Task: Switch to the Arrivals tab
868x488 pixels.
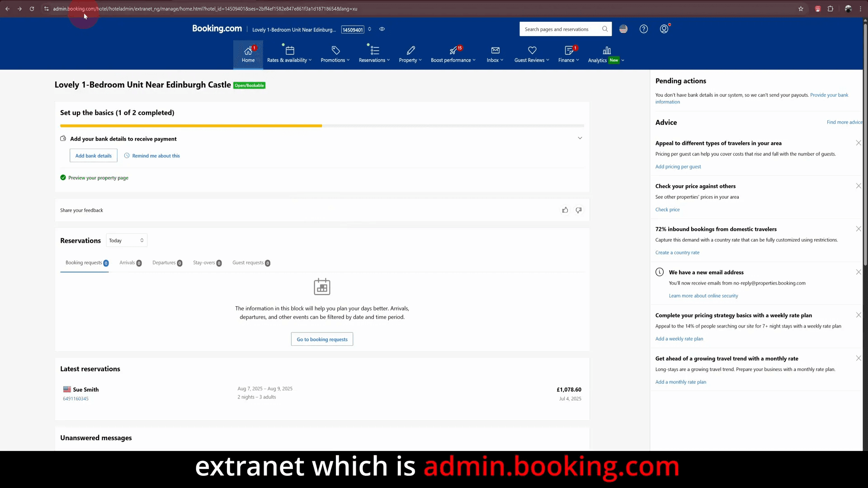Action: pos(130,263)
